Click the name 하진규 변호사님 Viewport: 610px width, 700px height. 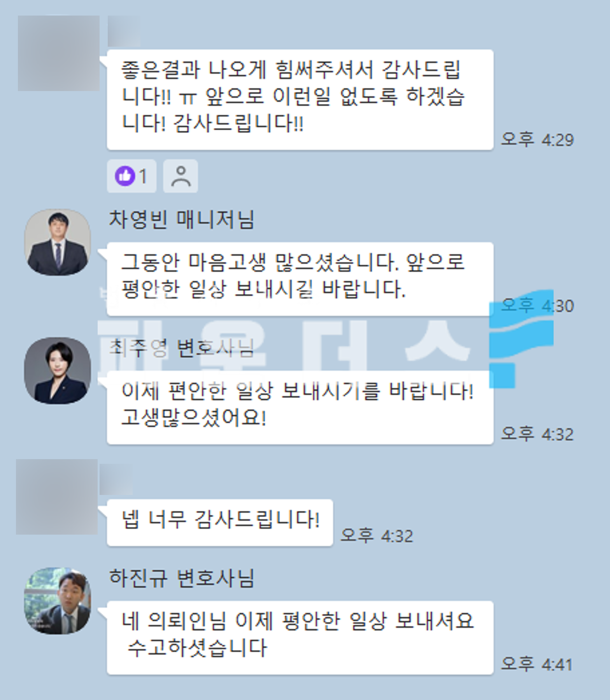(x=181, y=577)
